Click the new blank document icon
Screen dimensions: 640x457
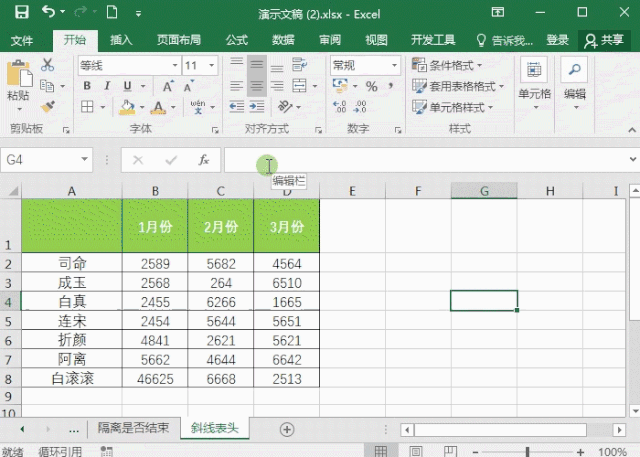[112, 12]
